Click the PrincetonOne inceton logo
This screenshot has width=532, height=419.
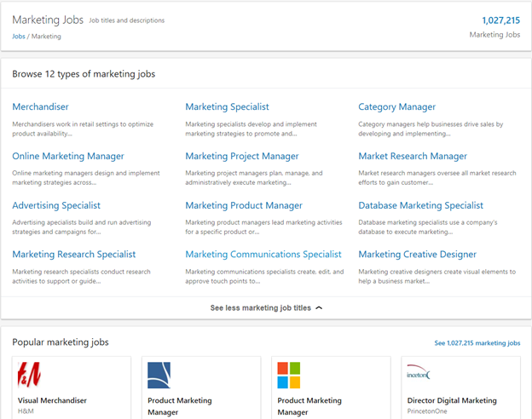point(419,372)
